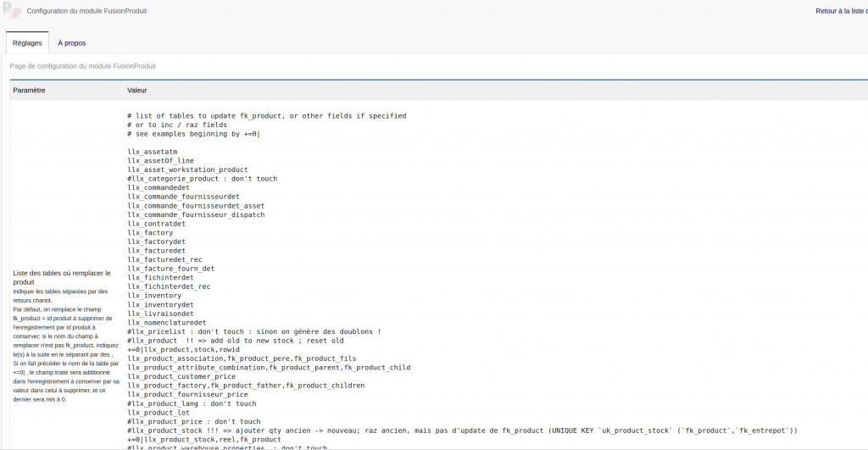Image resolution: width=868 pixels, height=450 pixels.
Task: Select the llx_facturedet line
Action: click(156, 251)
